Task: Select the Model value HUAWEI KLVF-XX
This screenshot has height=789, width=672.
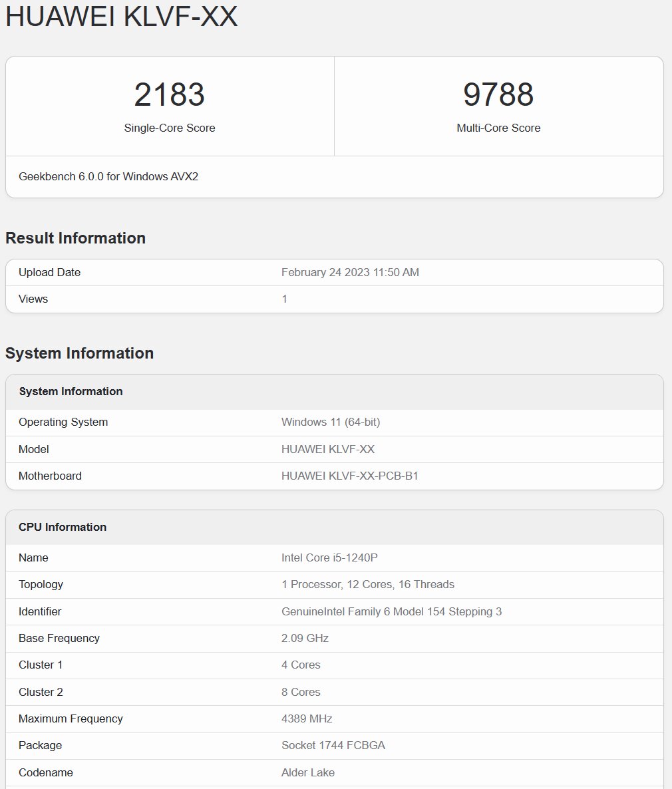Action: coord(328,449)
